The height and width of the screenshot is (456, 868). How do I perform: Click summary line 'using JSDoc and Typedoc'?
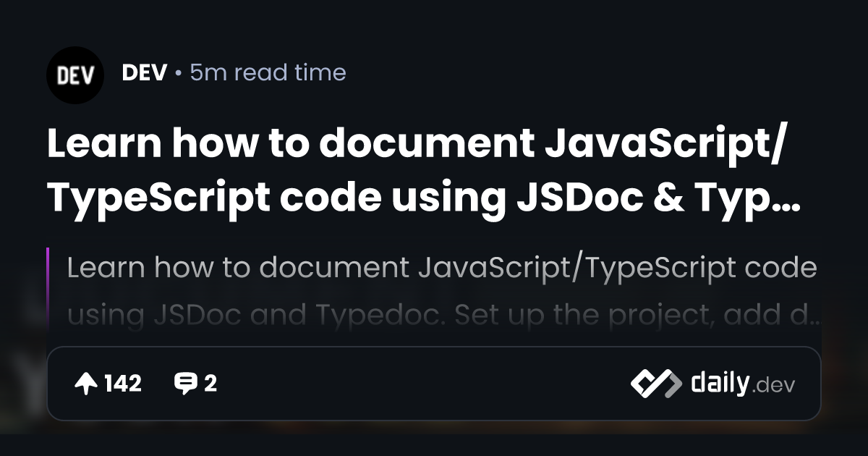[239, 315]
